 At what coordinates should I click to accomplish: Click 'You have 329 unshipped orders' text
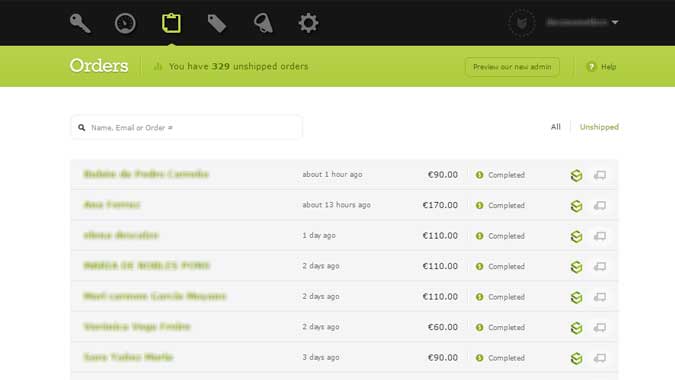[238, 66]
